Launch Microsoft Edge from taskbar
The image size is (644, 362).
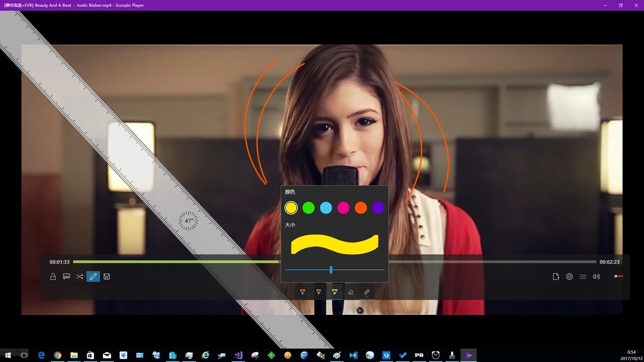[41, 355]
